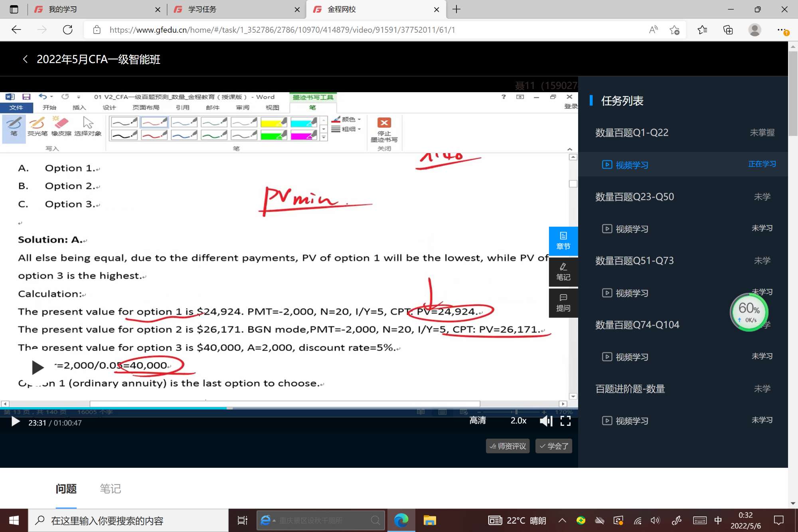Viewport: 798px width, 532px height.
Task: Open the tab actions menu icon
Action: point(14,9)
